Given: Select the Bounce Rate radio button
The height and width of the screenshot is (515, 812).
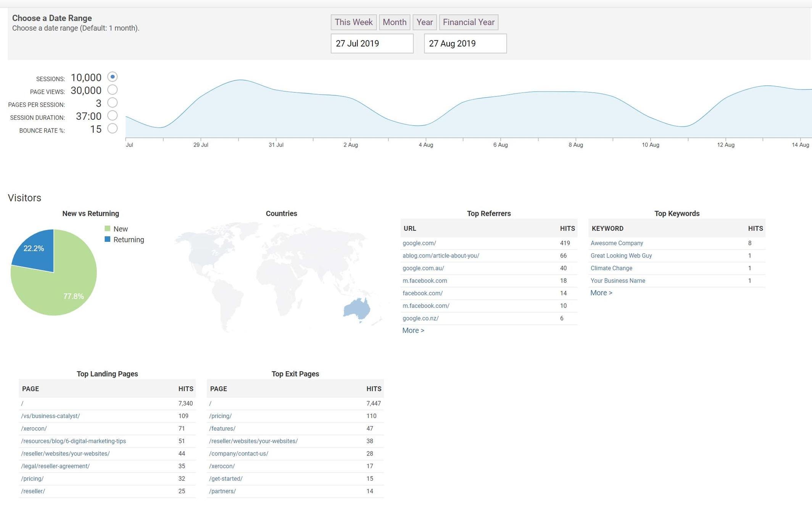Looking at the screenshot, I should coord(112,129).
